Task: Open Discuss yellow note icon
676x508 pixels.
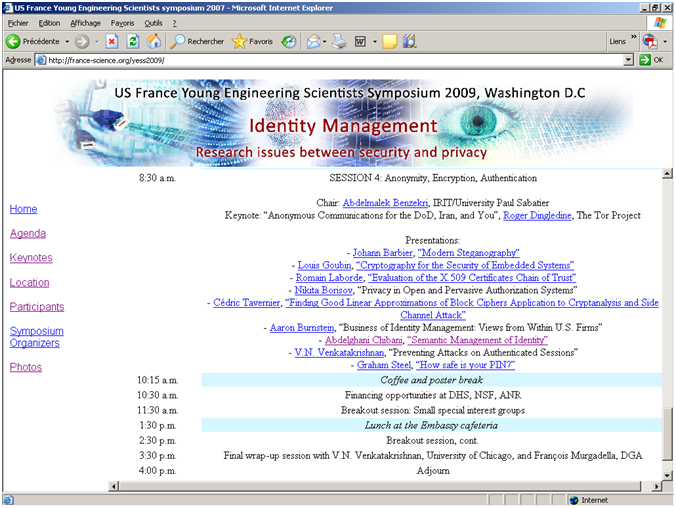Action: pyautogui.click(x=389, y=41)
